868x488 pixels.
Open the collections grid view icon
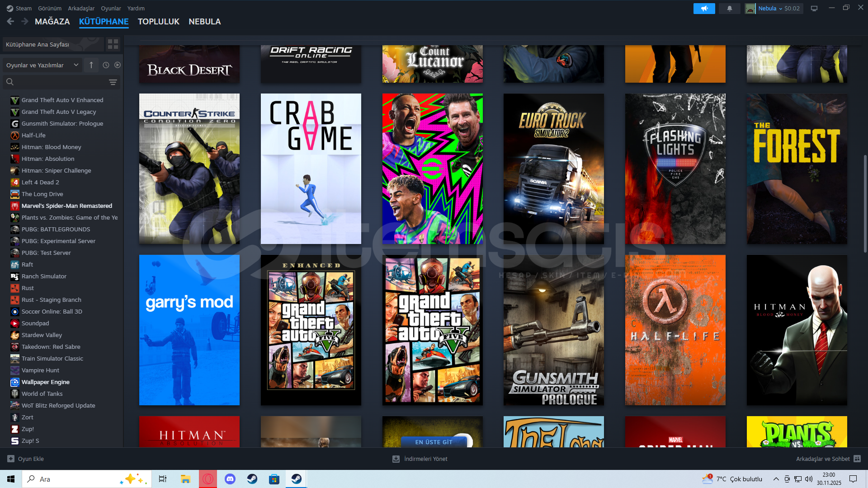pos(113,44)
